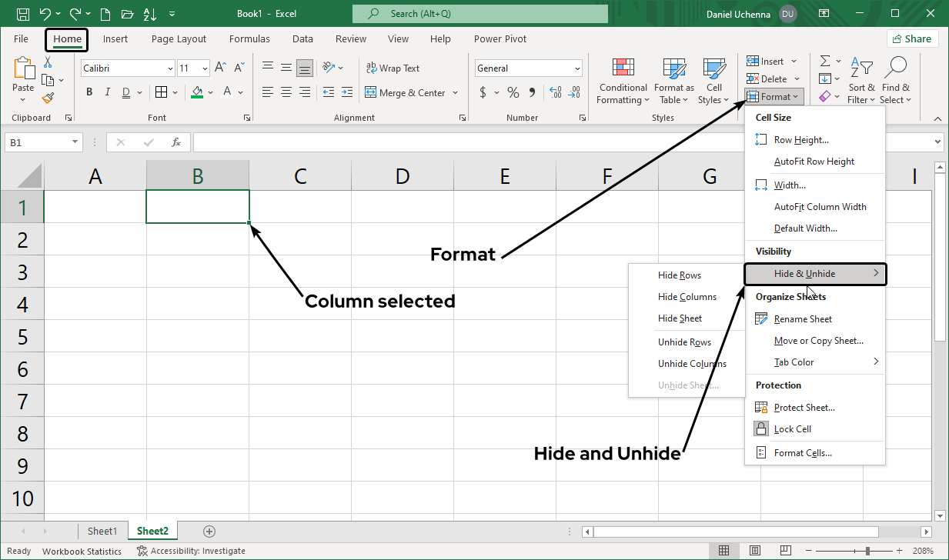Click the Percent Style number format

(513, 92)
